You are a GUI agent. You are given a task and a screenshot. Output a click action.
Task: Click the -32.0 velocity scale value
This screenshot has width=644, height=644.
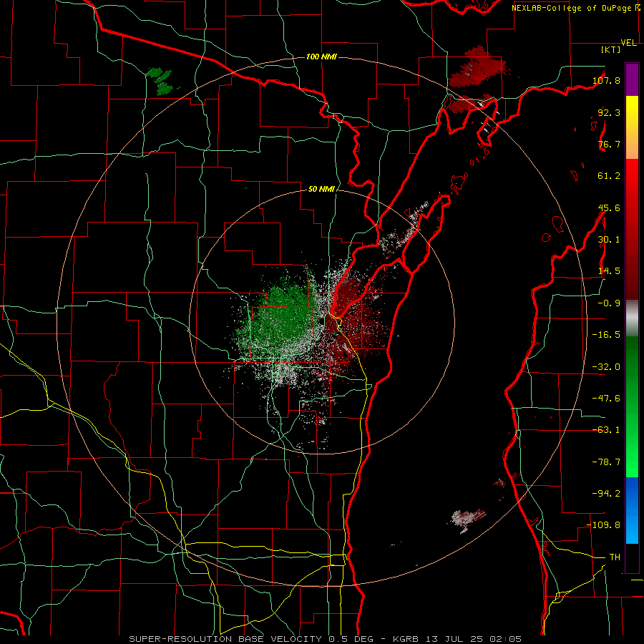(606, 367)
